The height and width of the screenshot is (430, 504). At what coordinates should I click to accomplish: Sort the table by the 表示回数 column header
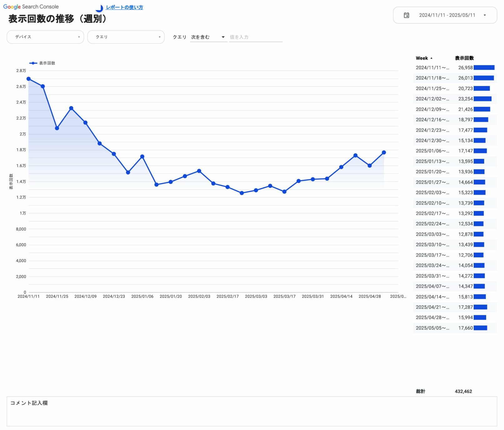point(464,58)
